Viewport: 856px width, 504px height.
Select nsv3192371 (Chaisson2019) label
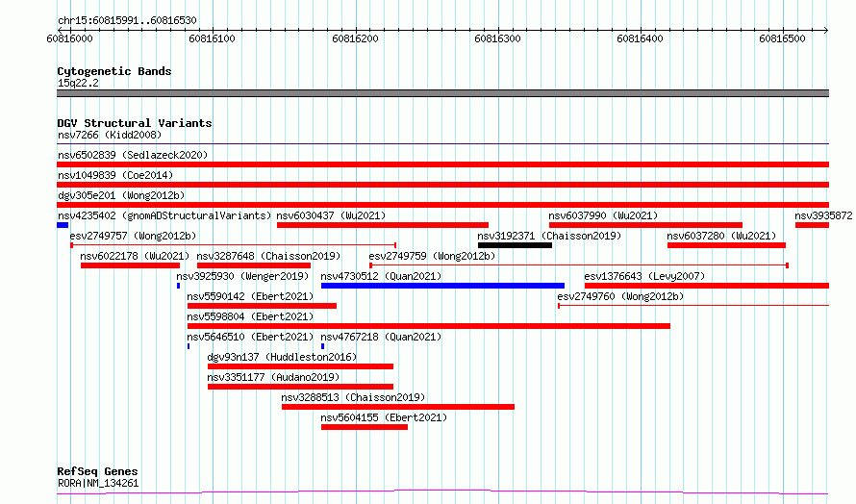(549, 236)
